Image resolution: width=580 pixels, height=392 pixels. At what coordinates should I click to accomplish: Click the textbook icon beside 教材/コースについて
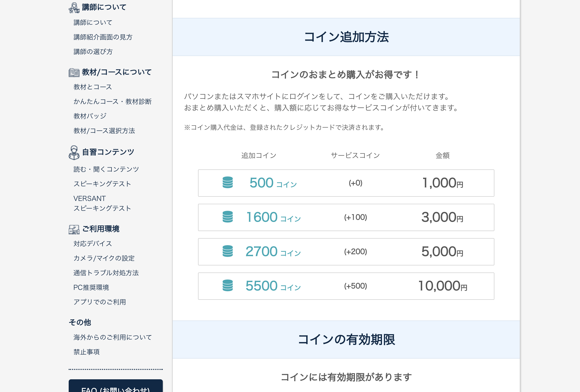pos(74,72)
